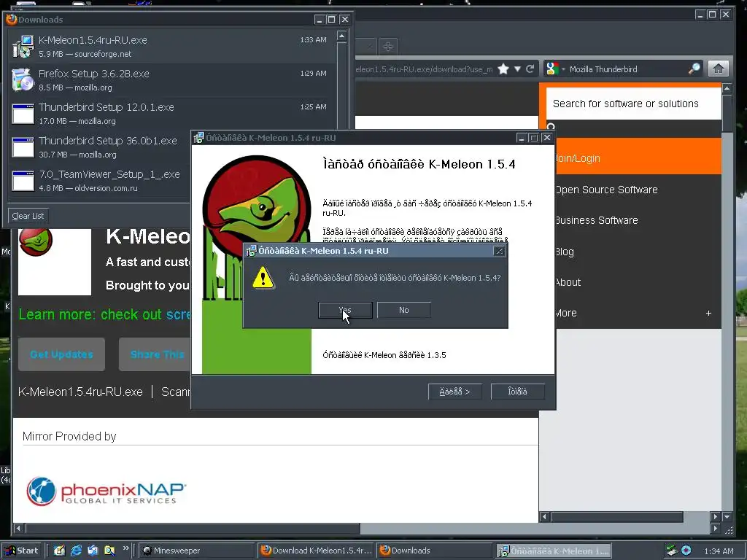Click the Learn more screenshots link

point(178,314)
